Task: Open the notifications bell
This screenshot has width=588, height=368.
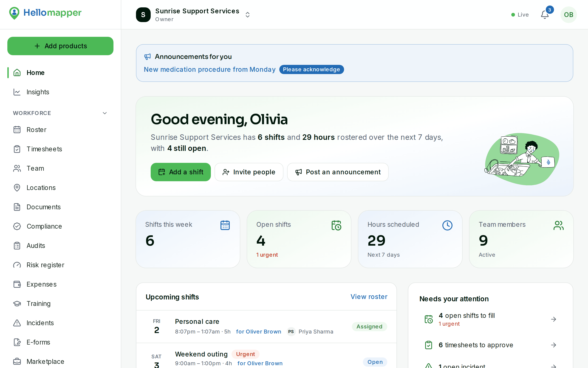Action: (545, 14)
